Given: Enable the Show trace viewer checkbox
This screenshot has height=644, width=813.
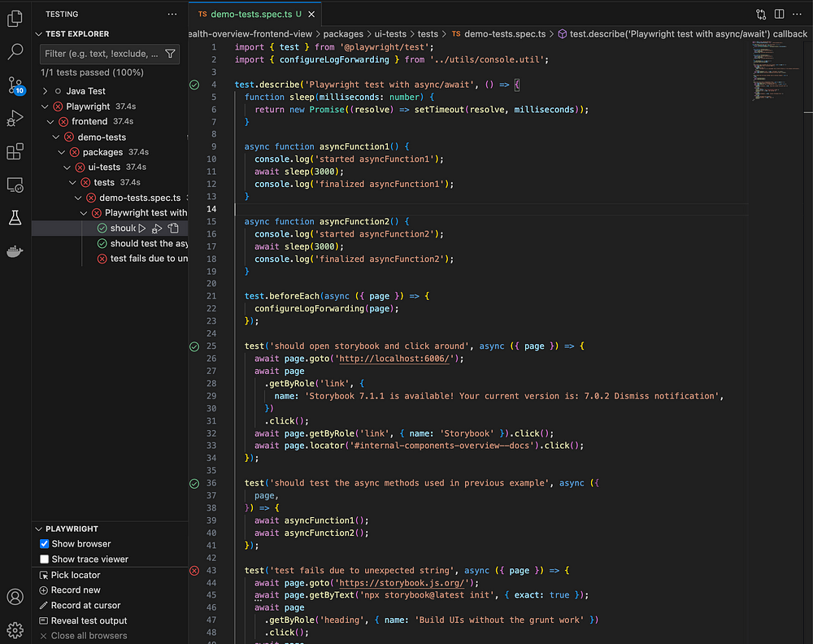Looking at the screenshot, I should (45, 559).
